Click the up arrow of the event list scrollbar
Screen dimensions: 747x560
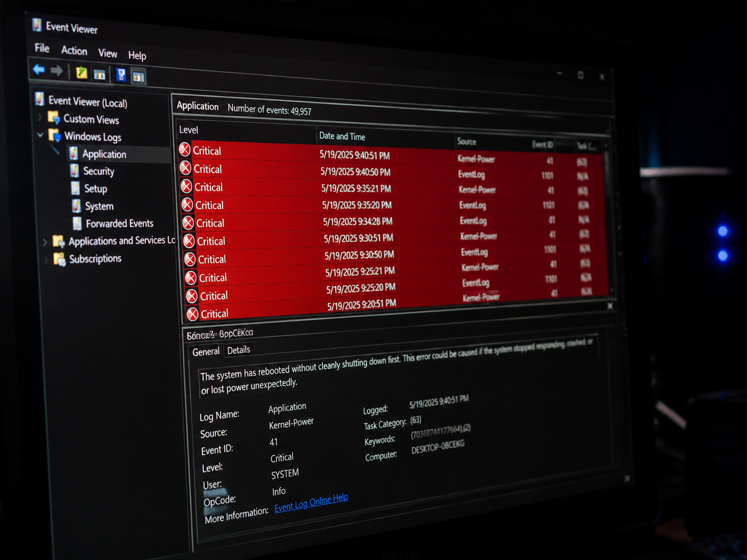coord(606,146)
